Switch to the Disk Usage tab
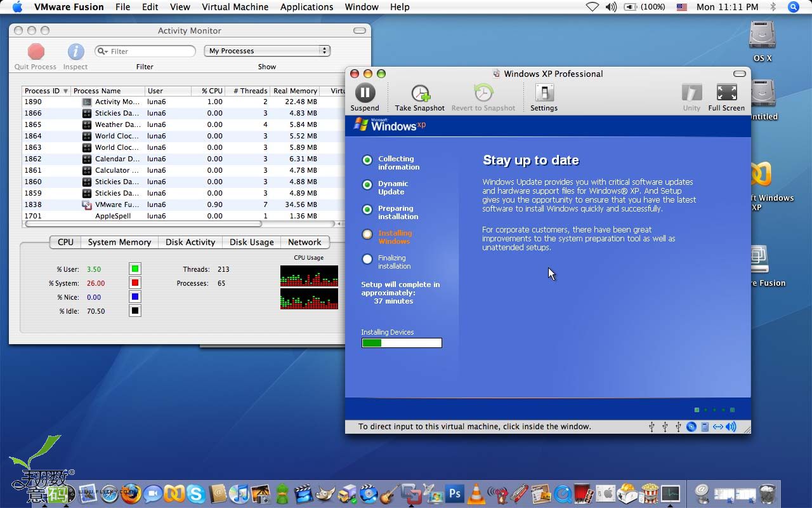 [251, 242]
